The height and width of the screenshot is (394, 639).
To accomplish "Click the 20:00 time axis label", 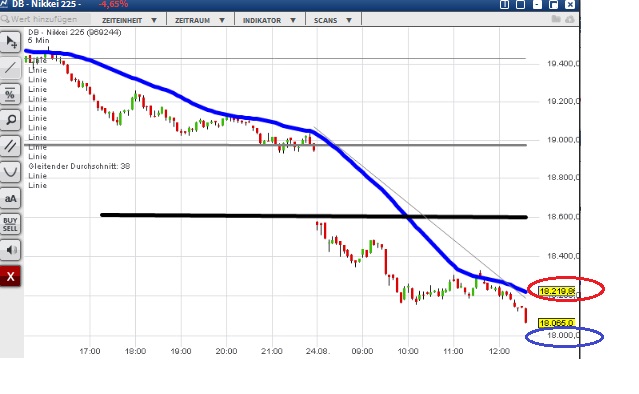I will [226, 351].
